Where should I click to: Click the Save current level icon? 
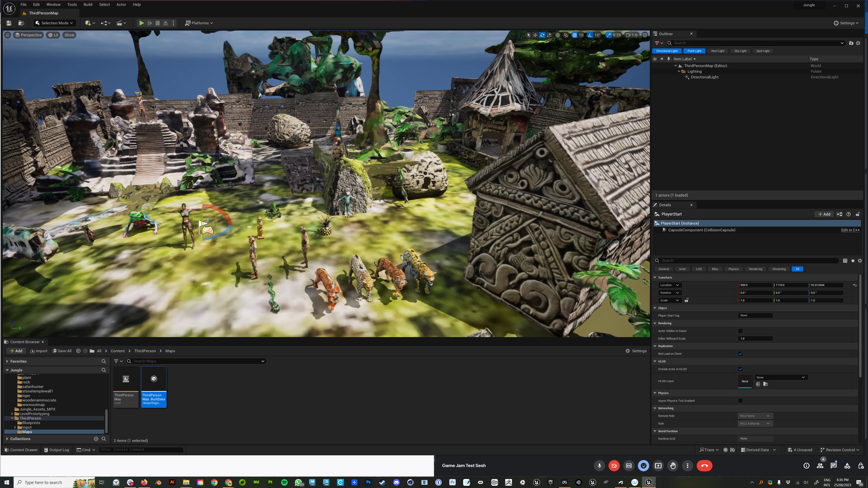9,23
